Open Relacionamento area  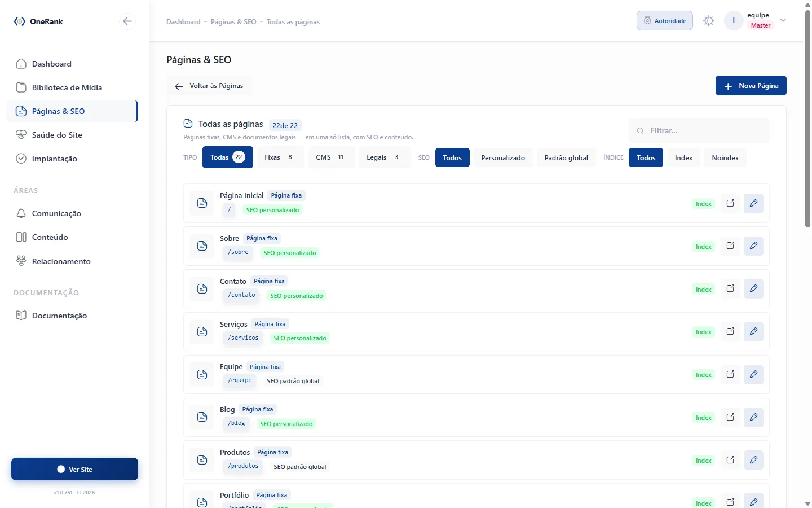(x=72, y=261)
